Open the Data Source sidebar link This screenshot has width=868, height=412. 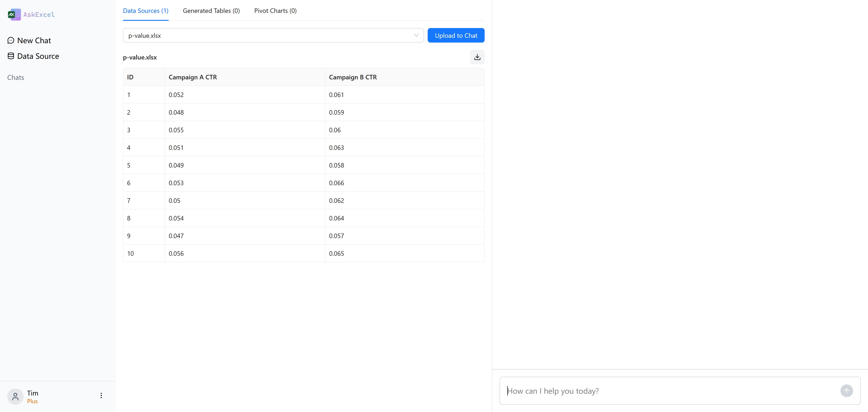click(x=38, y=56)
